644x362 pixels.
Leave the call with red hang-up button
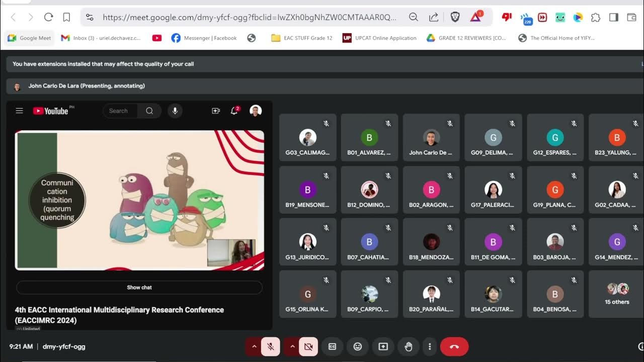454,346
